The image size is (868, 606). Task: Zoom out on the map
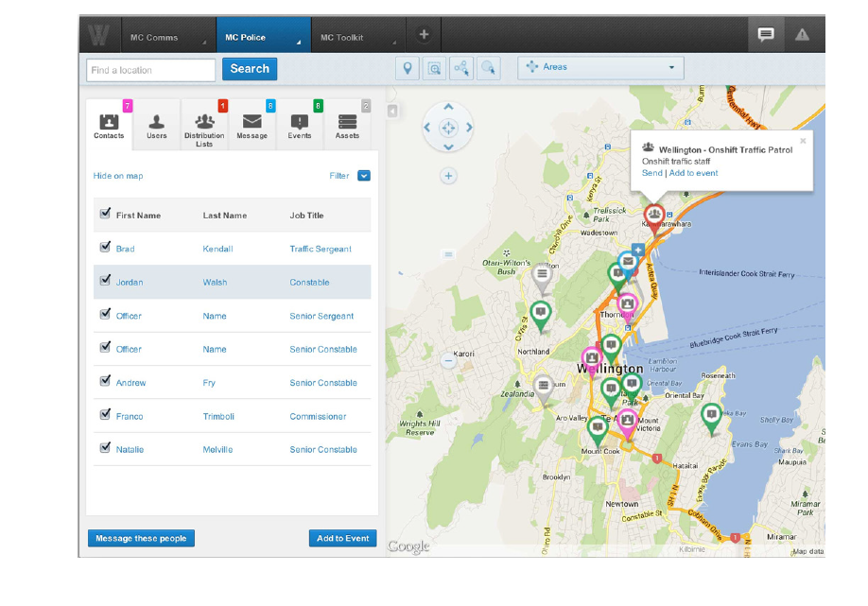point(448,361)
